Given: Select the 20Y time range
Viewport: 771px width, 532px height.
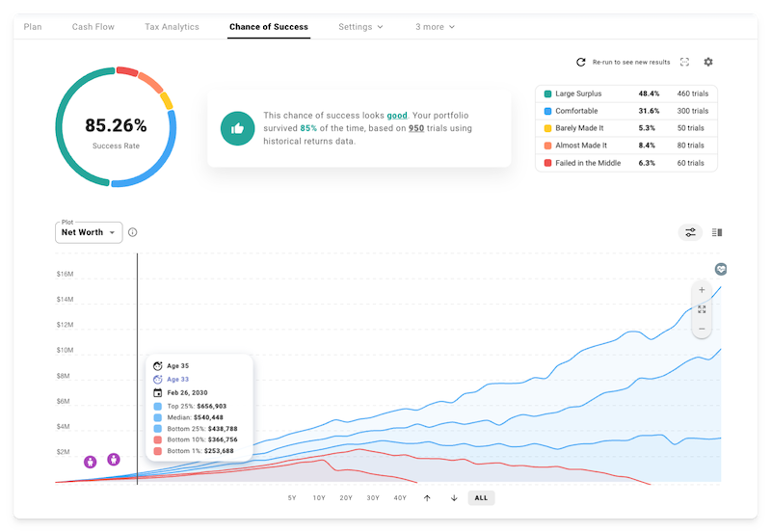Looking at the screenshot, I should [346, 498].
